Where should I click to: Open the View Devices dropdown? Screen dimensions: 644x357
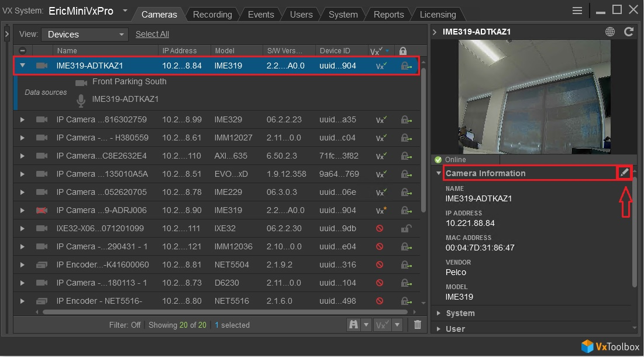[85, 35]
